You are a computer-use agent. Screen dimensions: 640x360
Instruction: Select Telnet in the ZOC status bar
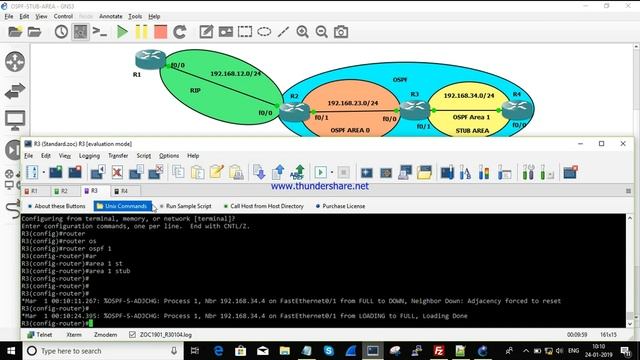(40, 335)
